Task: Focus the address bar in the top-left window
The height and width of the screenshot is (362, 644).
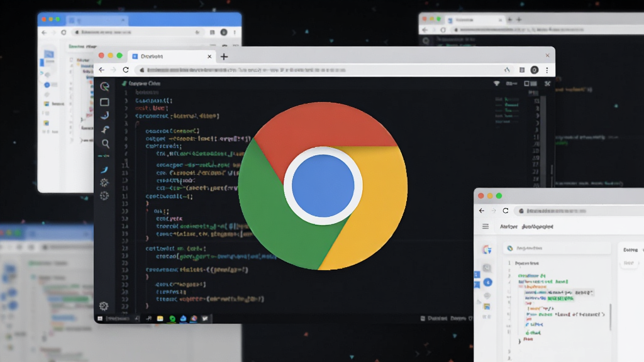Action: [x=138, y=33]
